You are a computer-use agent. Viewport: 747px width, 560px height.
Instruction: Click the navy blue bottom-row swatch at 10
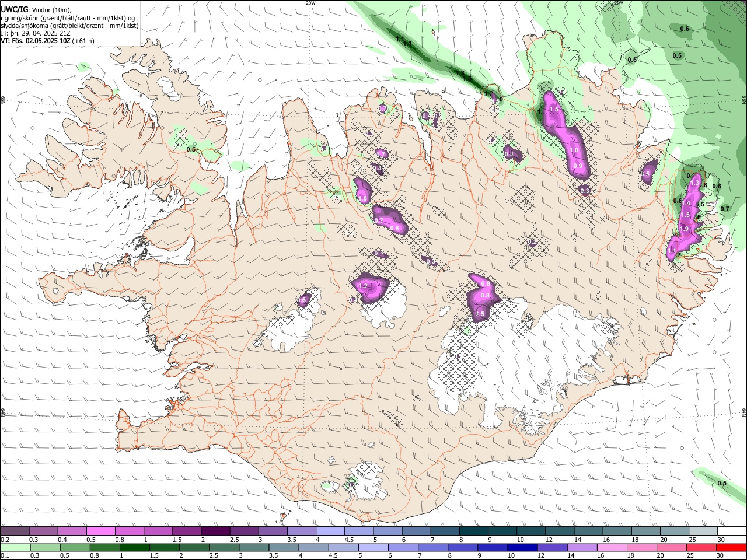[522, 547]
